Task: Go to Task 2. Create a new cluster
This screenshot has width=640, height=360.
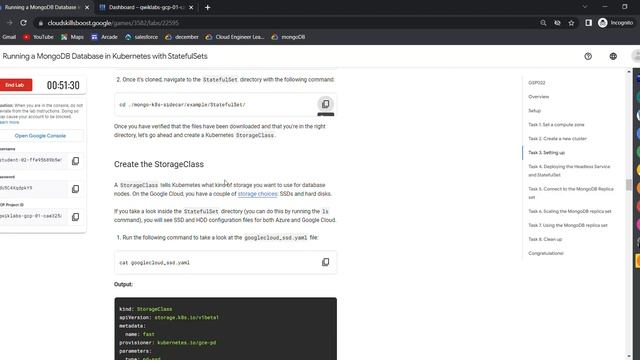Action: click(557, 139)
